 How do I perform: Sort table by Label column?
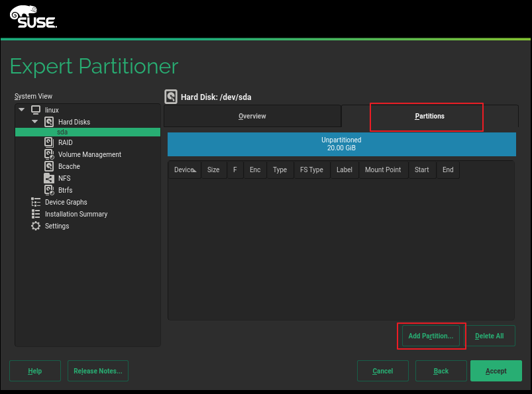(345, 170)
